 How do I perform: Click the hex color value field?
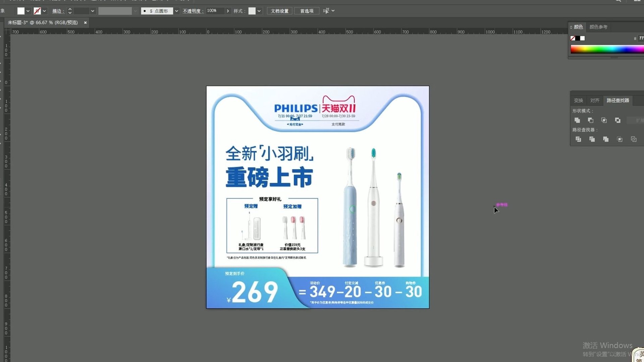point(641,38)
